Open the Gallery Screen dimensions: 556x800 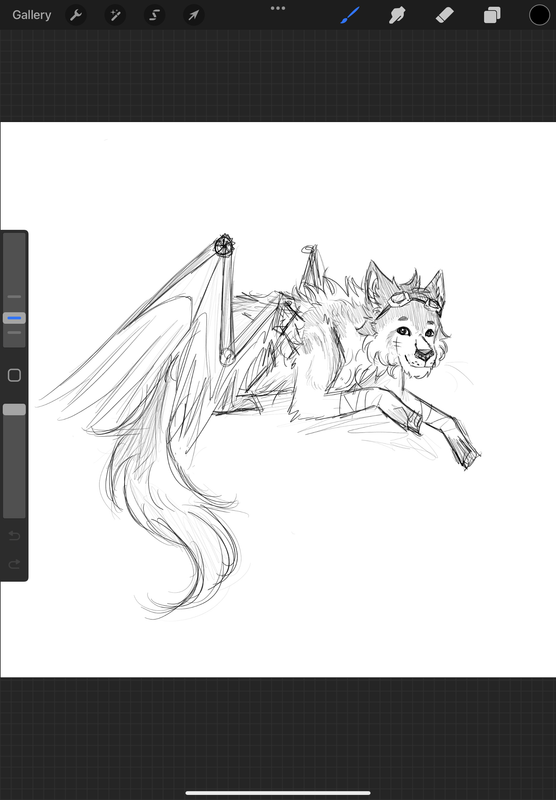(32, 15)
